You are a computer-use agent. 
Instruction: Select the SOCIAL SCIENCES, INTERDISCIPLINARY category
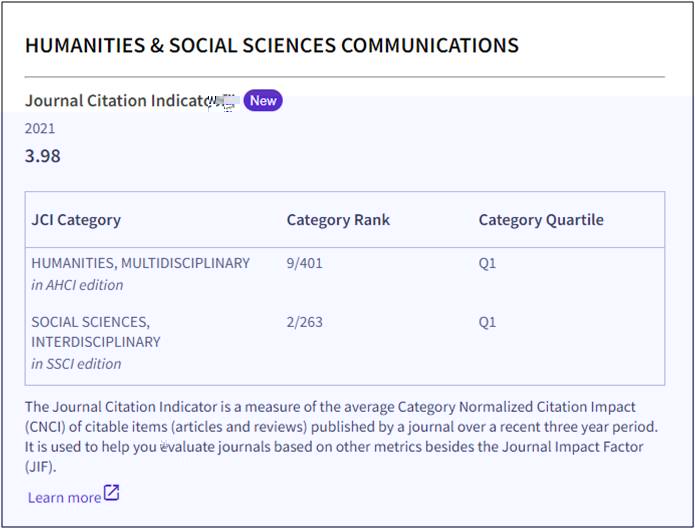point(96,332)
